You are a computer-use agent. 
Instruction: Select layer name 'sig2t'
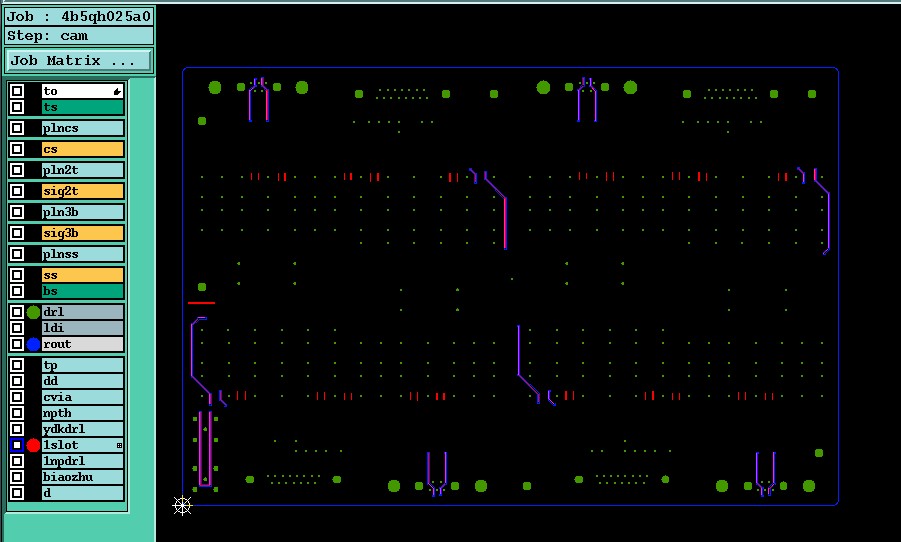(x=82, y=191)
